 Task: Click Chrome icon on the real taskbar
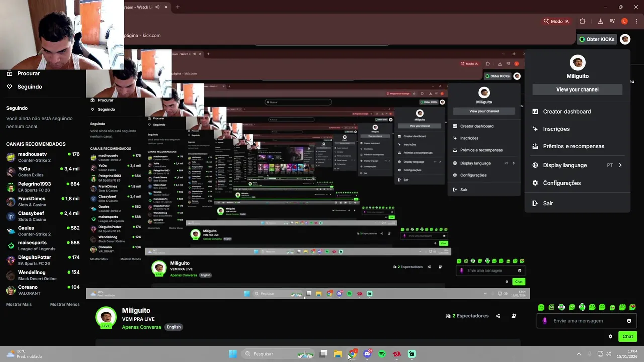click(x=352, y=354)
